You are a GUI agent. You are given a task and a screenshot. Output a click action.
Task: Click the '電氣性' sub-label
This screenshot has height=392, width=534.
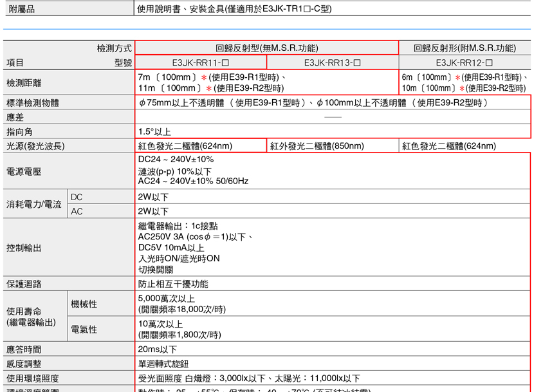[84, 330]
